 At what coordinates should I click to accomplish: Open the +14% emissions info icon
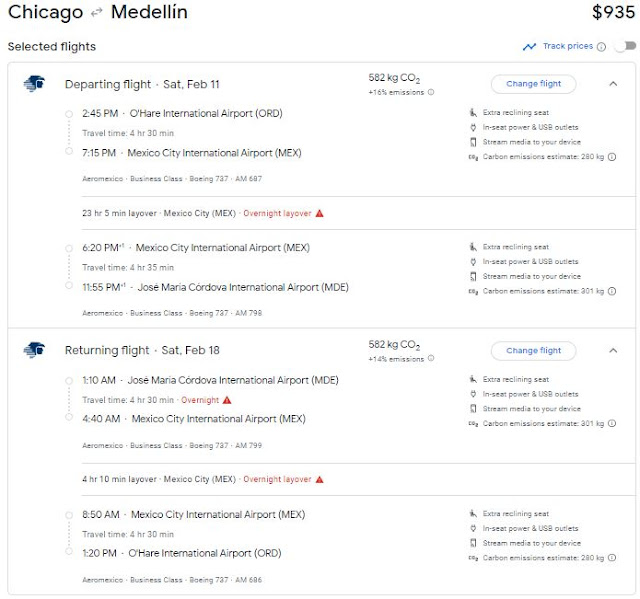pos(431,359)
